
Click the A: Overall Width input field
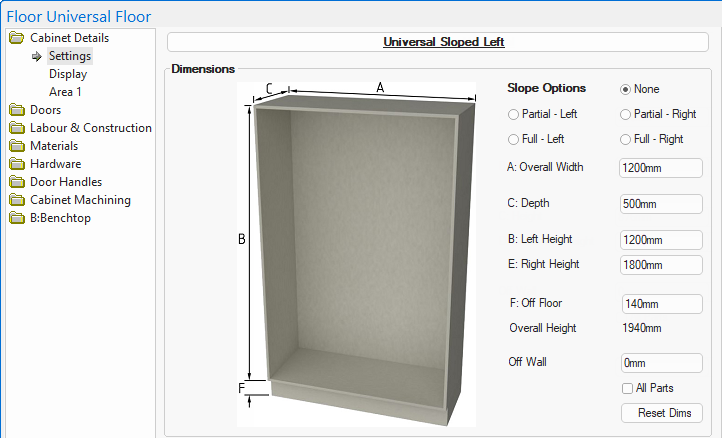[661, 168]
